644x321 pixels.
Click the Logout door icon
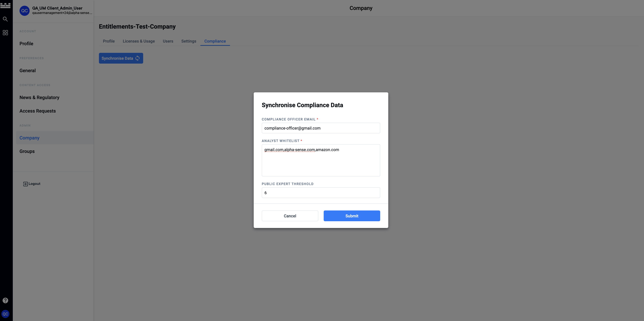click(26, 184)
